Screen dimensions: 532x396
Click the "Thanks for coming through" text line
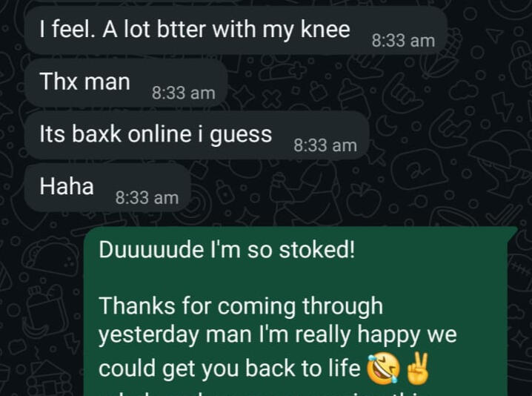241,306
